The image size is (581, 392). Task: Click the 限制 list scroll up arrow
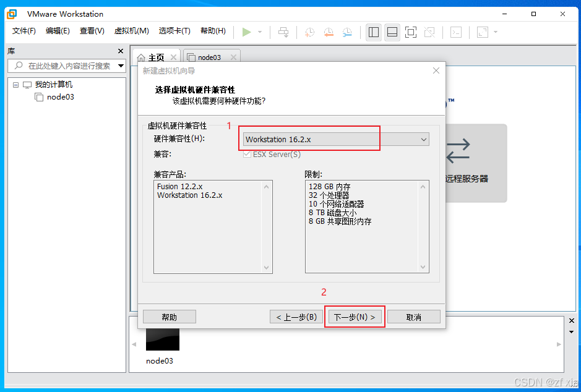423,187
